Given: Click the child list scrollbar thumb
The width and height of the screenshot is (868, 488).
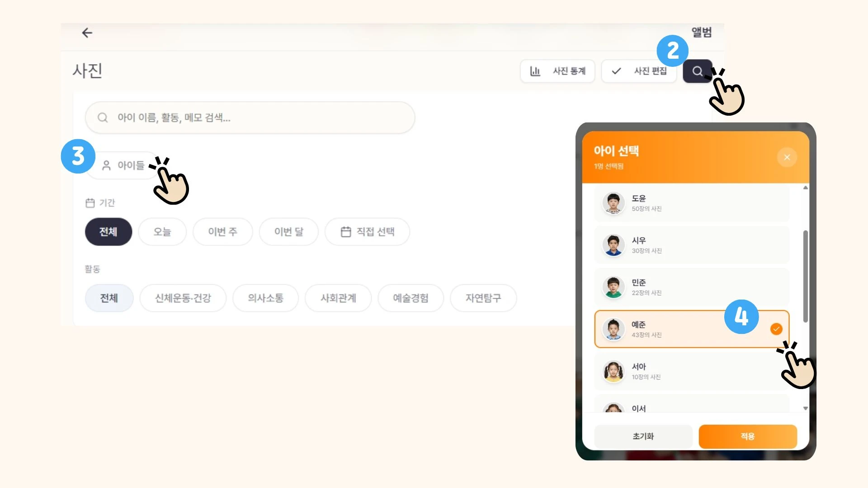Looking at the screenshot, I should click(x=805, y=277).
